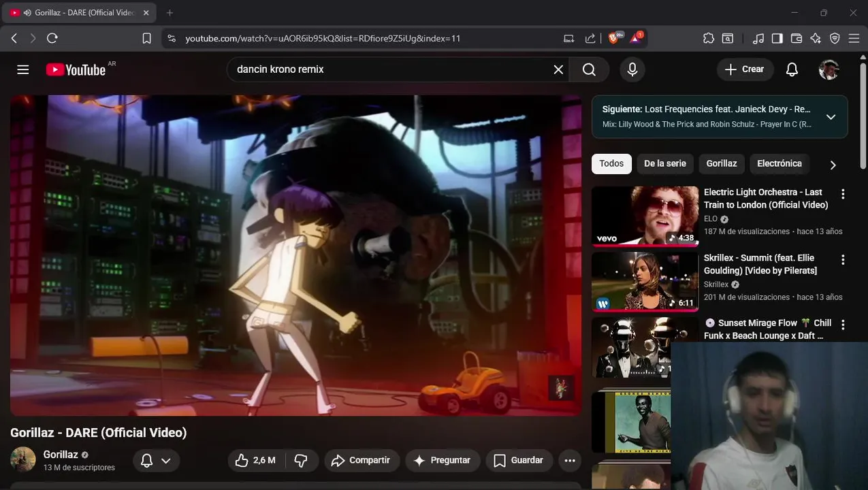The width and height of the screenshot is (868, 490).
Task: Open the Gorillaz channel avatar
Action: coord(22,459)
